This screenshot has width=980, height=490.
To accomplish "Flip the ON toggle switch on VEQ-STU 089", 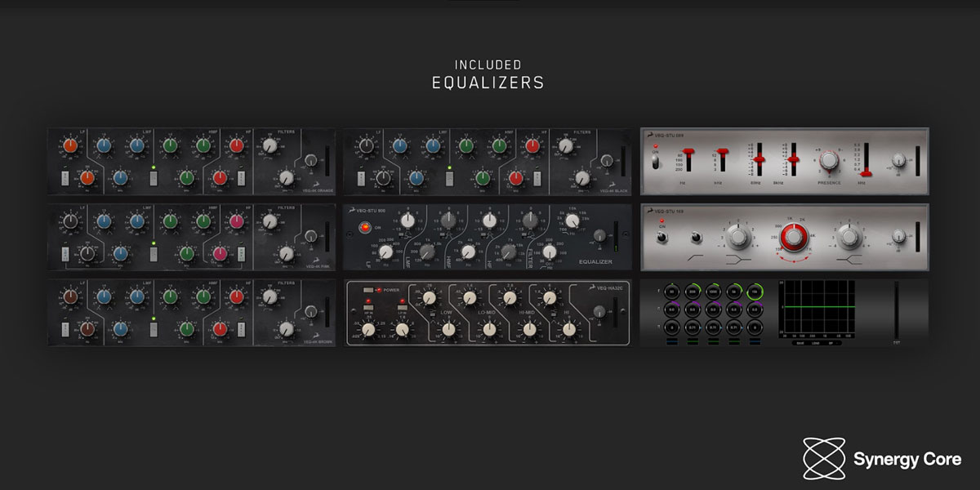I will (x=656, y=162).
